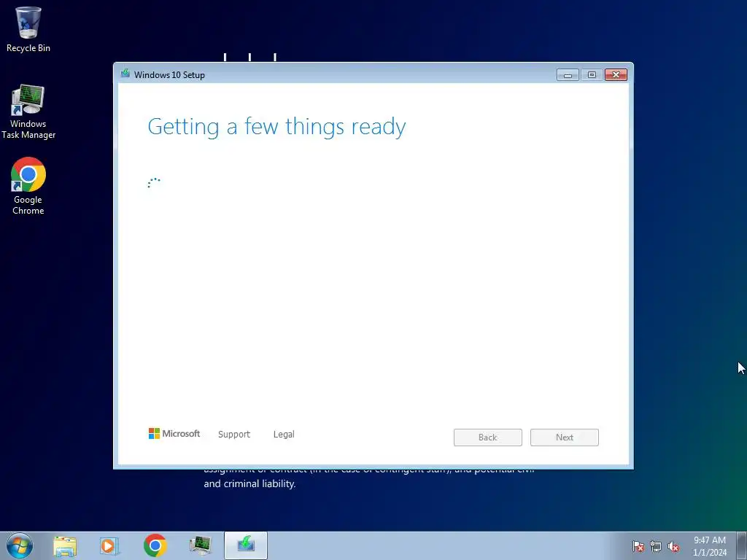Click the 'Getting a few things ready' heading
Screen dimensions: 747x560
276,127
